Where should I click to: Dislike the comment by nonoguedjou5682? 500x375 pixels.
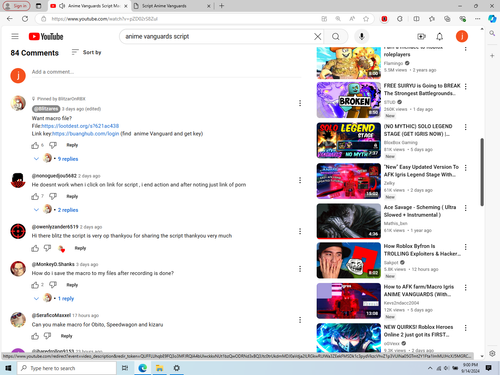point(53,196)
